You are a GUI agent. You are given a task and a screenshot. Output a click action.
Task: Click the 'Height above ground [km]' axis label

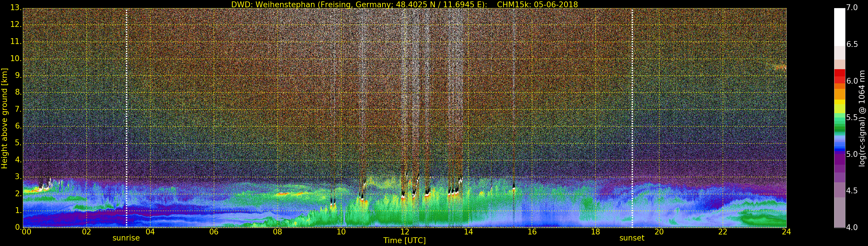(x=4, y=118)
